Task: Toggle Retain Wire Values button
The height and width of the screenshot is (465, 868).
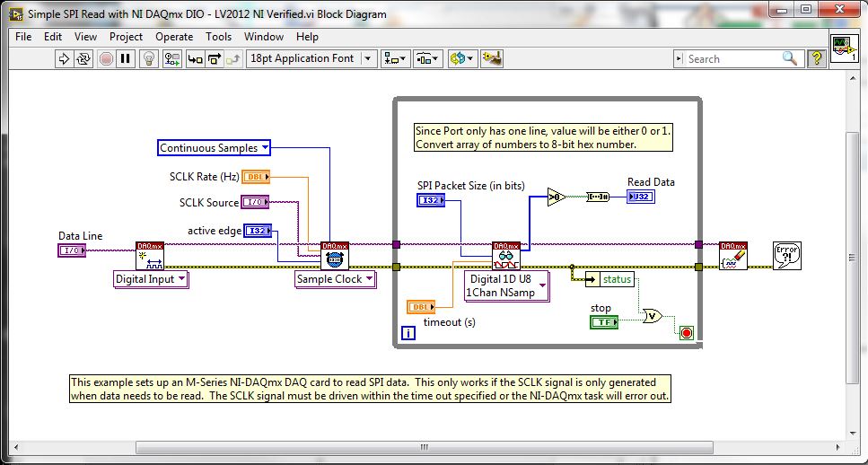Action: coord(172,58)
